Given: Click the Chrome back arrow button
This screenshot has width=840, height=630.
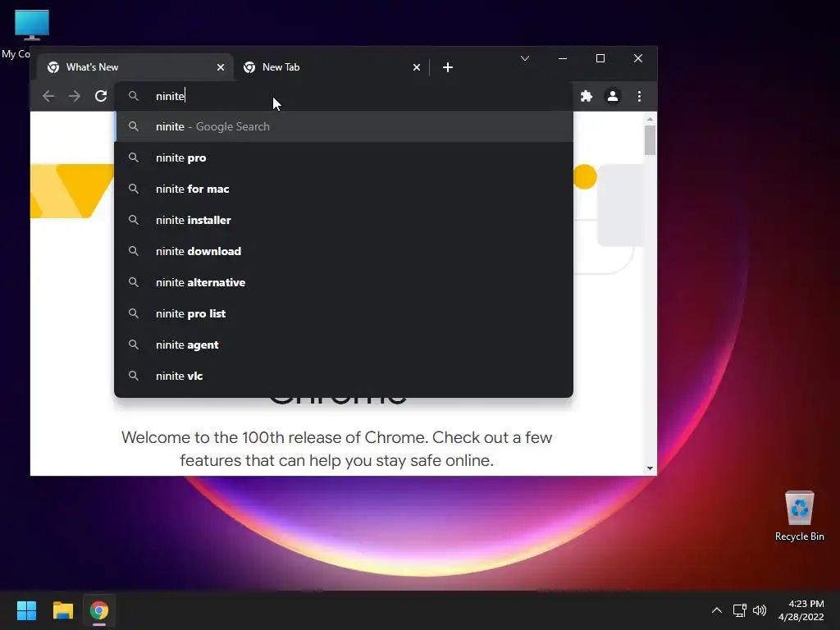Looking at the screenshot, I should coord(48,96).
